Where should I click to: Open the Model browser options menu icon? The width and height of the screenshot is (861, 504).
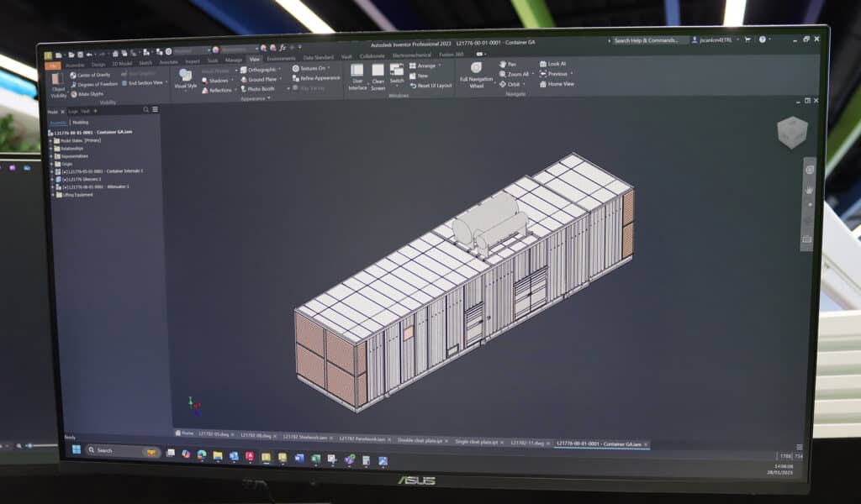[x=156, y=110]
